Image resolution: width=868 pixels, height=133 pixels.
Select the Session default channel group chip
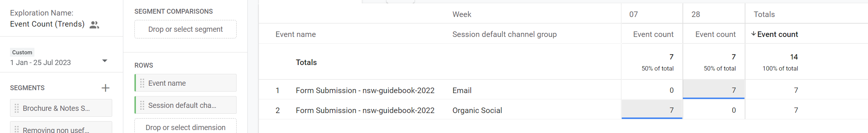tap(186, 105)
